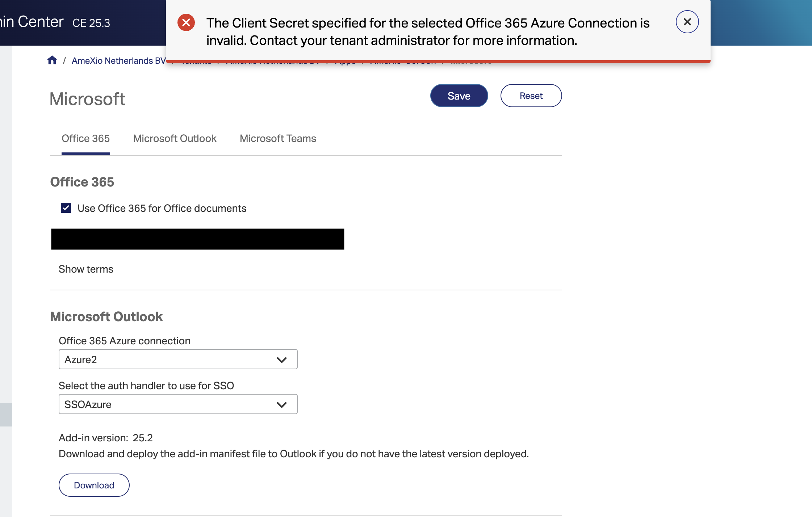The height and width of the screenshot is (517, 812).
Task: Click the error message text in banner
Action: point(428,31)
